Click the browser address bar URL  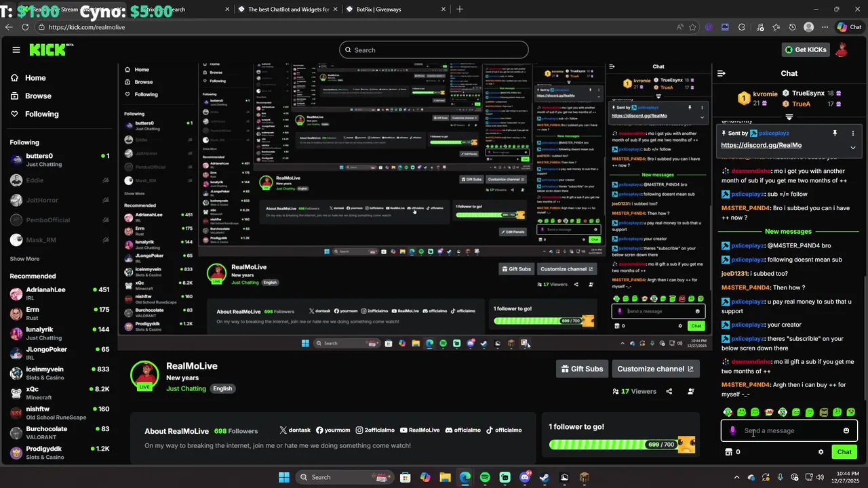87,27
